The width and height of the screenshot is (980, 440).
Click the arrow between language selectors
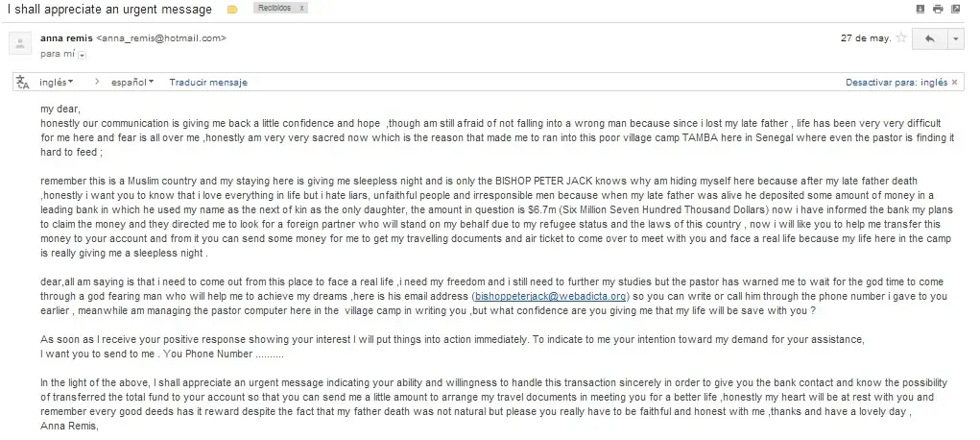97,82
